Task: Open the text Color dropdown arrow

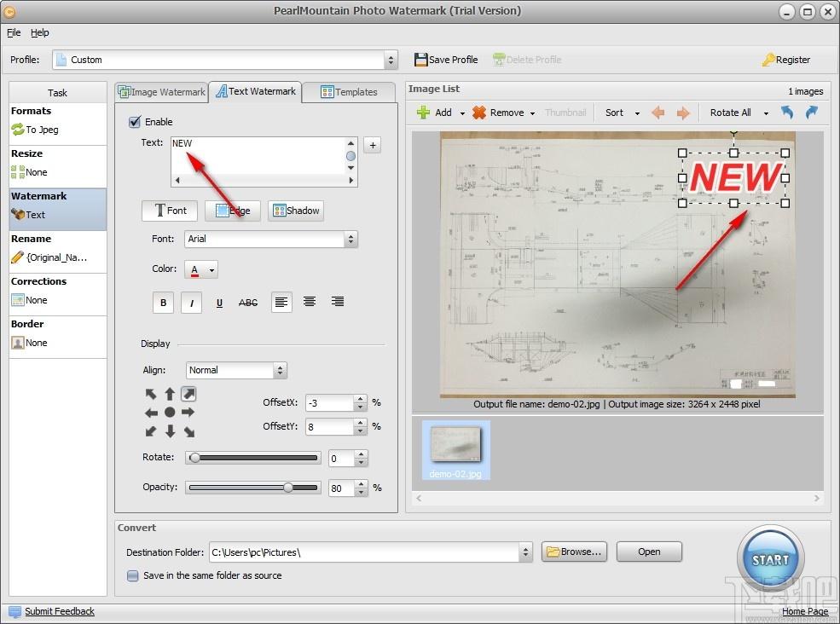Action: [211, 270]
